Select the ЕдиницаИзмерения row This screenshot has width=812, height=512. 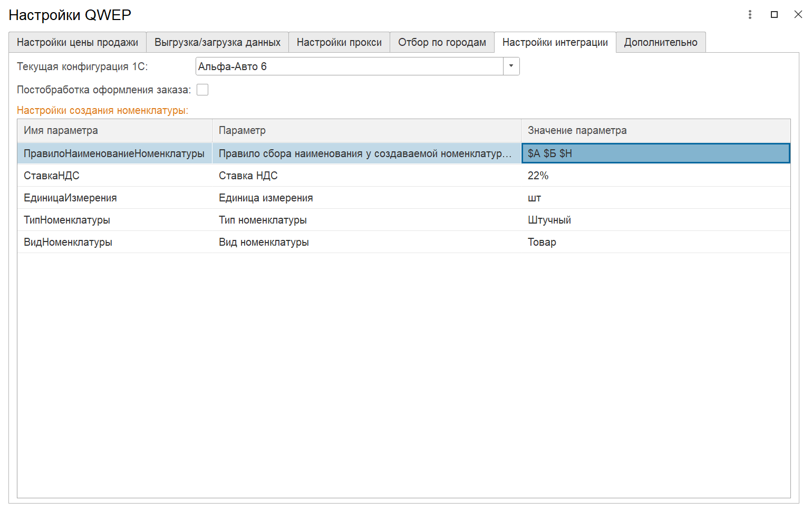coord(70,198)
